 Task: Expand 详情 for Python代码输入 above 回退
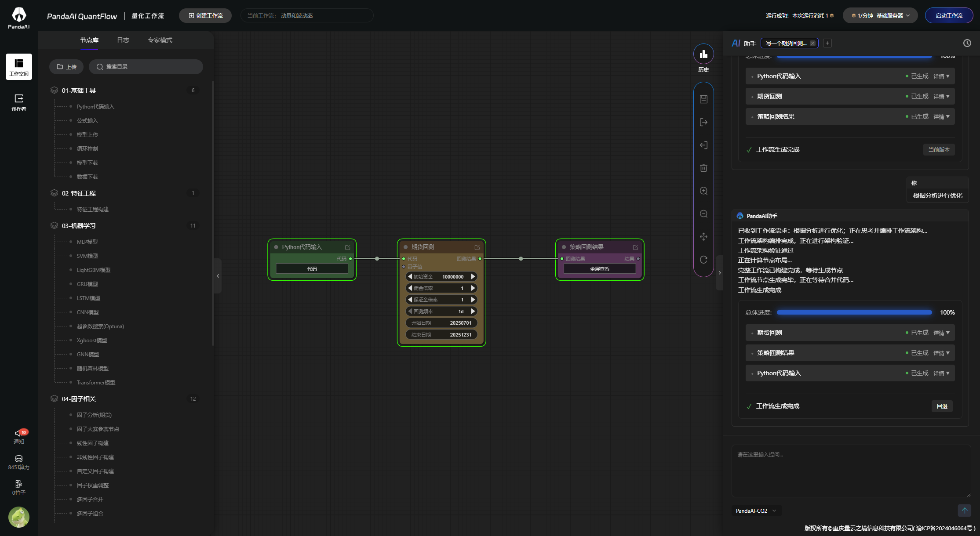tap(941, 373)
